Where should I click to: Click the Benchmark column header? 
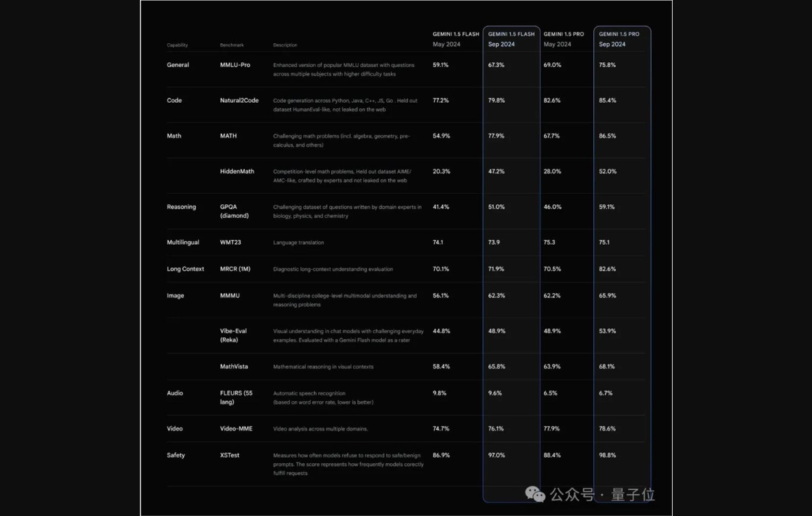232,45
